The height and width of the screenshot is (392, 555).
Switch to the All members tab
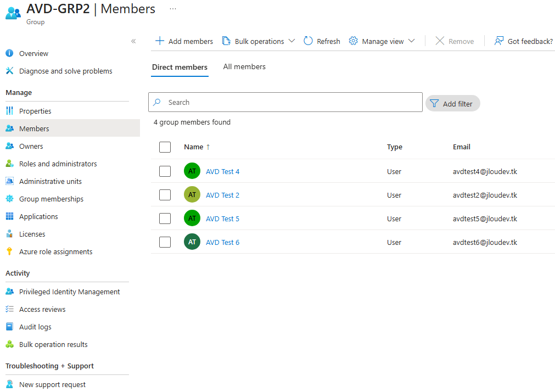click(x=244, y=67)
